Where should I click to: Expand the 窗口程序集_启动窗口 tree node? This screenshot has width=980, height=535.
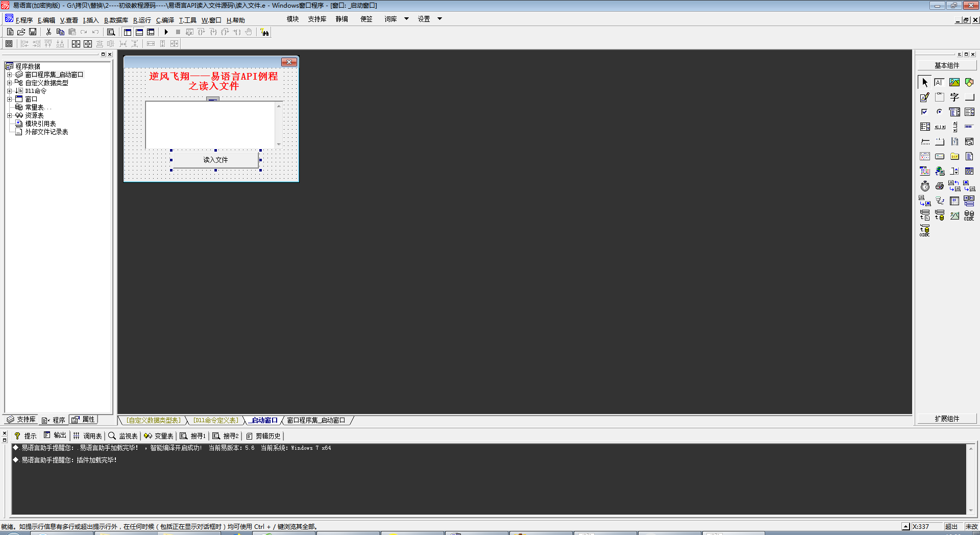(9, 75)
